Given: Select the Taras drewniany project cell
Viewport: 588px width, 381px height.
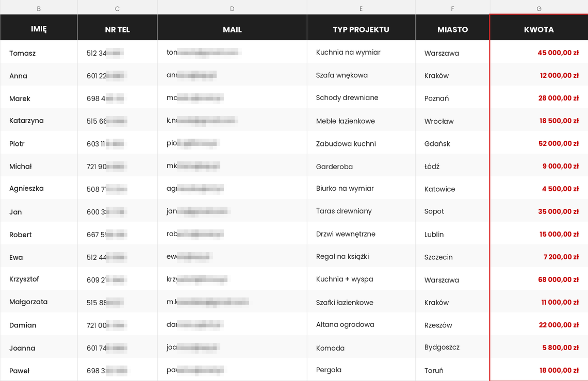Looking at the screenshot, I should pos(361,211).
